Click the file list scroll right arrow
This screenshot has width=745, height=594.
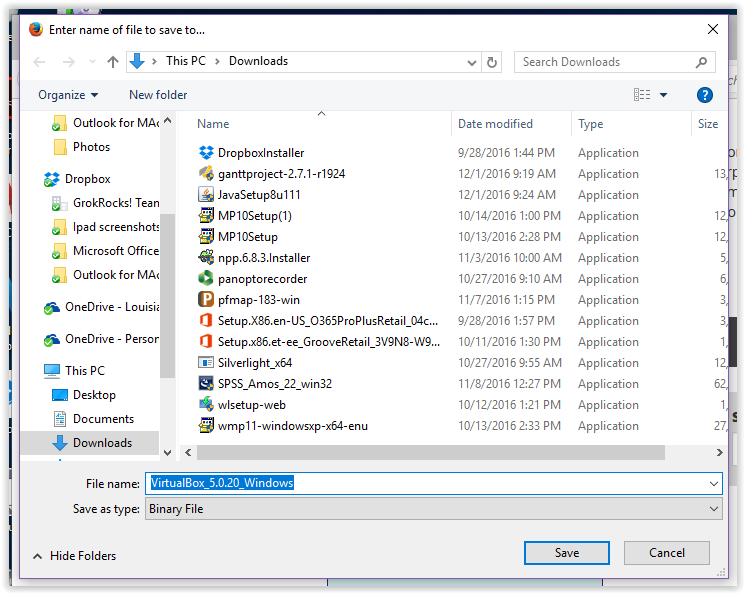pos(719,452)
